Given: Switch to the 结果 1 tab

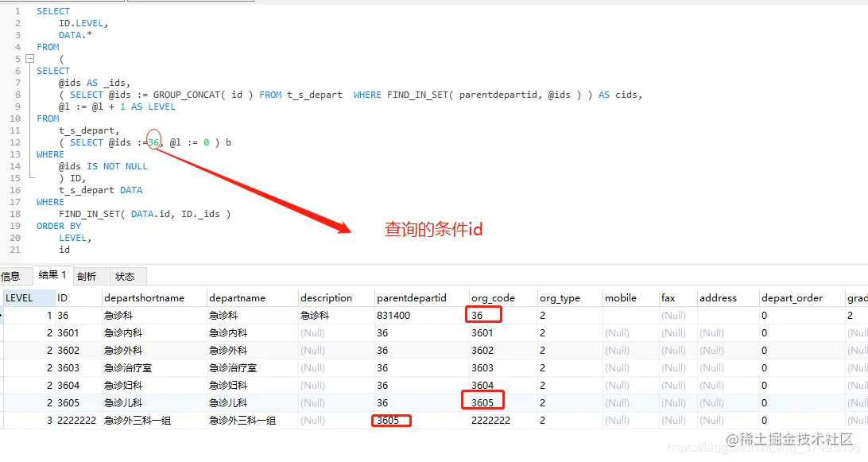Looking at the screenshot, I should pos(52,275).
